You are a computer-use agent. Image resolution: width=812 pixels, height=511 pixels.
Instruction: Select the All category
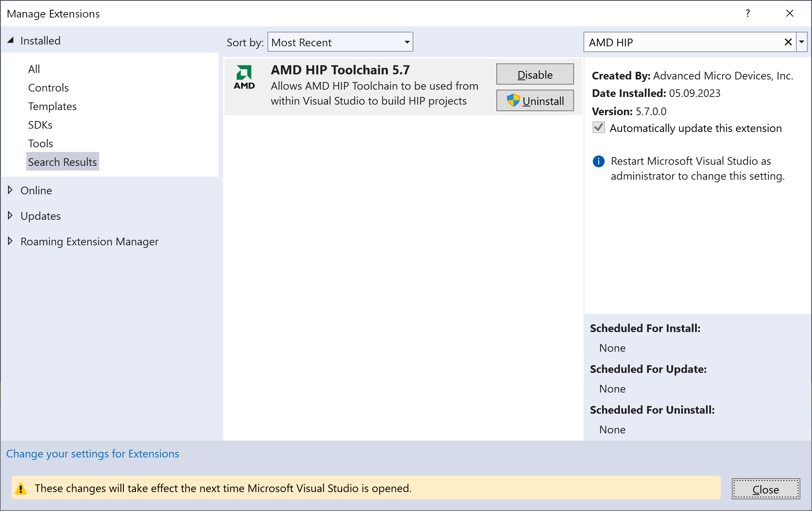[34, 69]
